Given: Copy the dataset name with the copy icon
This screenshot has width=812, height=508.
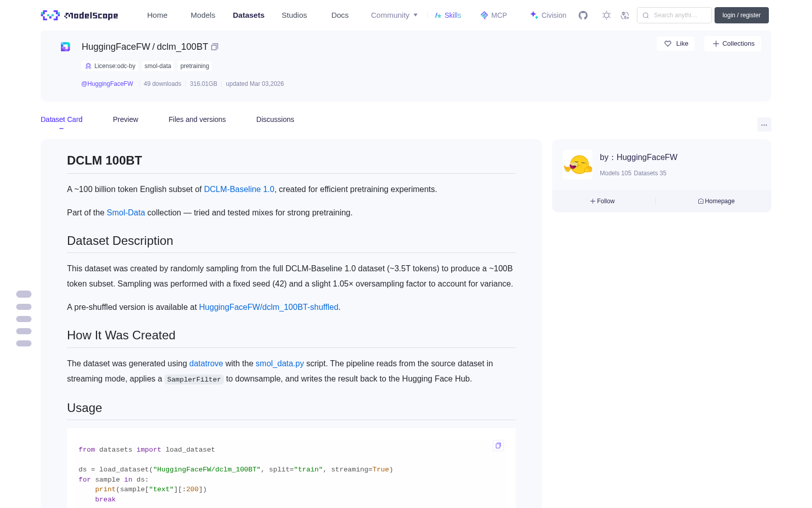Looking at the screenshot, I should pos(215,47).
